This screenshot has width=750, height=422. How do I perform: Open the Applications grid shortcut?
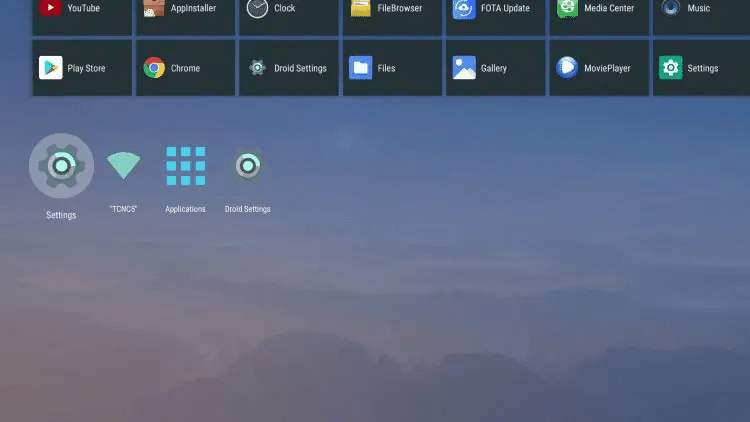coord(186,166)
